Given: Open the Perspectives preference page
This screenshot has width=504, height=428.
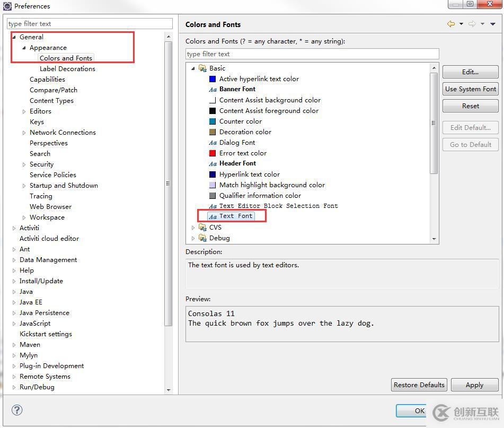Looking at the screenshot, I should [x=49, y=143].
